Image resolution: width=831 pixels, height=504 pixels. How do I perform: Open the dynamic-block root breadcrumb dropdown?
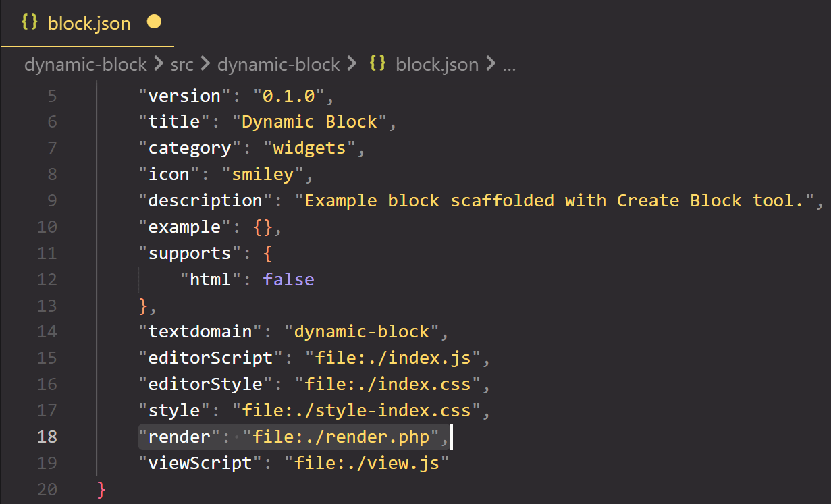pos(85,64)
